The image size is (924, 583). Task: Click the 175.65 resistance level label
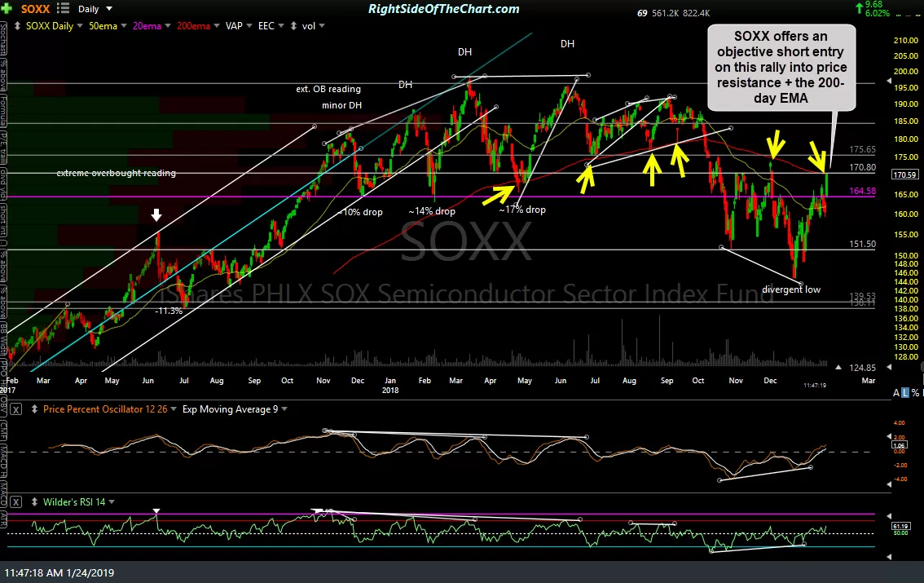pyautogui.click(x=862, y=150)
